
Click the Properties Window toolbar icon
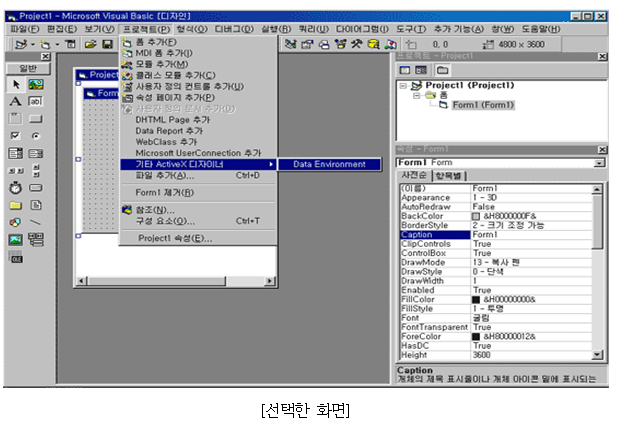point(307,44)
